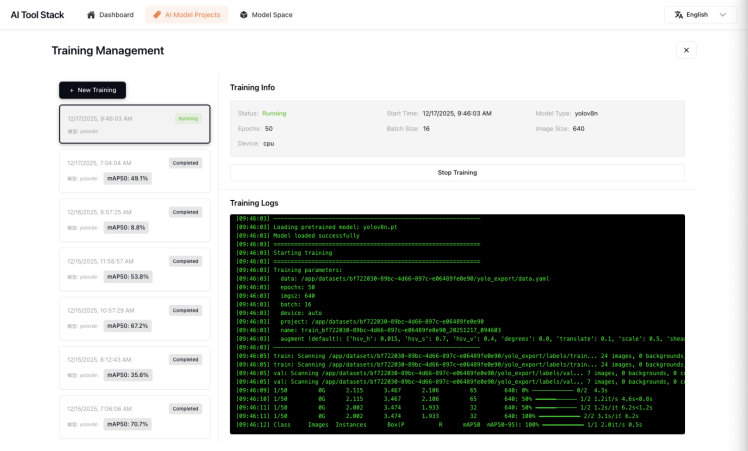Open training entry from 8:12:43 AM
Screen dimensions: 748x451
(134, 366)
